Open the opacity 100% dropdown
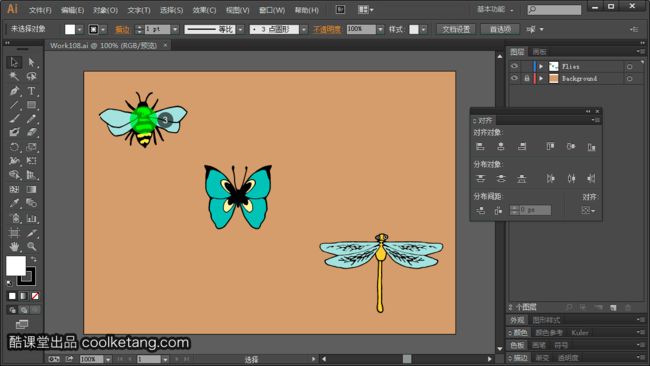The width and height of the screenshot is (650, 366). 380,29
